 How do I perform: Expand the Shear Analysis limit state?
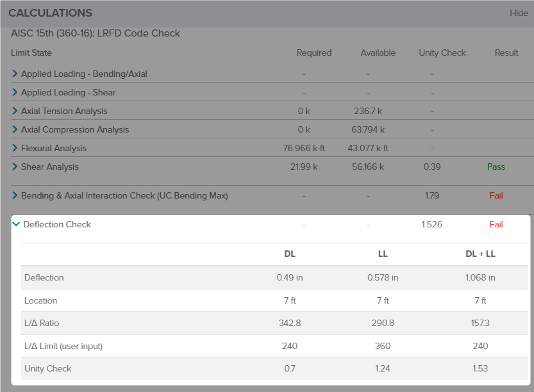[15, 167]
